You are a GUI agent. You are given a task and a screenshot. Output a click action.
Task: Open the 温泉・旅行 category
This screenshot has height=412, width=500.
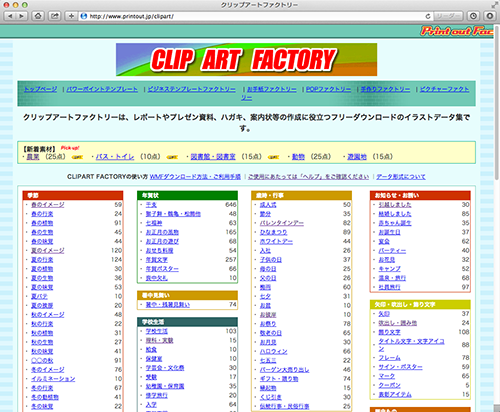pyautogui.click(x=392, y=278)
